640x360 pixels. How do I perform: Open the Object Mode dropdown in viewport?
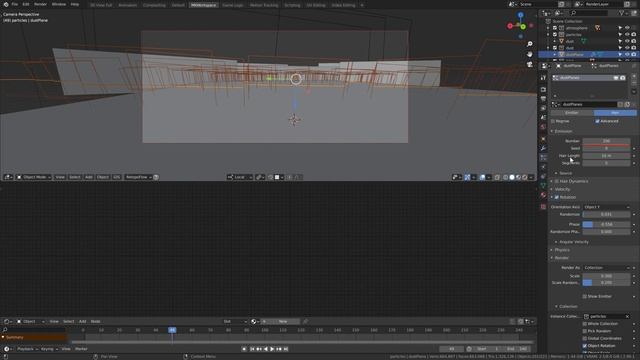[33, 177]
